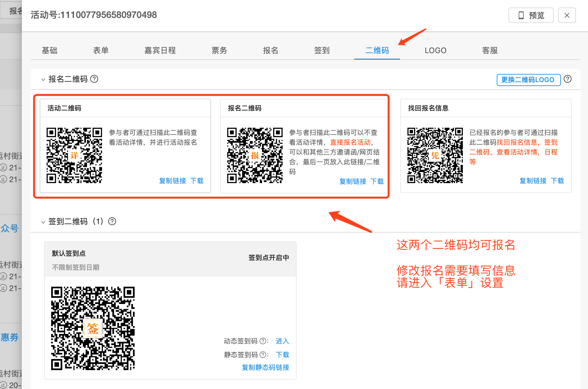Click the 签到点开启中 status text
588x389 pixels.
269,258
